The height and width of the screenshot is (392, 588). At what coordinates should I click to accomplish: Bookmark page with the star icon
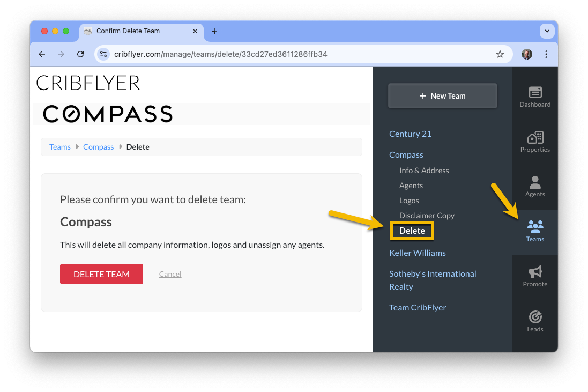pos(500,54)
